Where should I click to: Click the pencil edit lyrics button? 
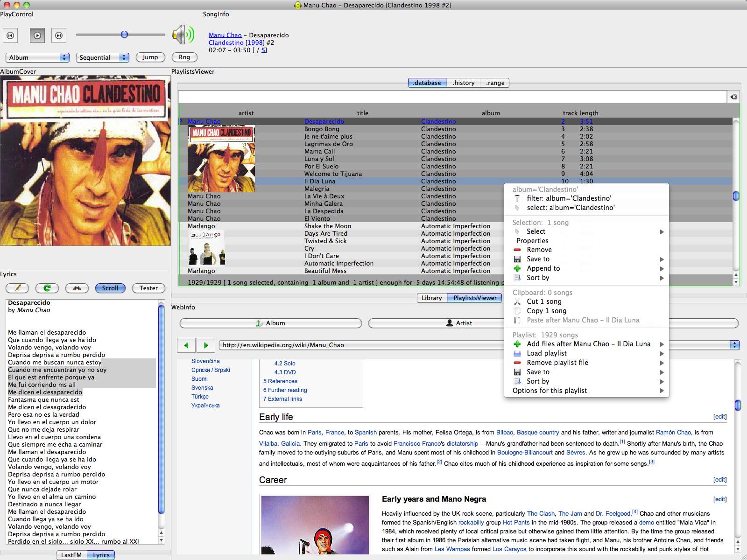click(17, 288)
